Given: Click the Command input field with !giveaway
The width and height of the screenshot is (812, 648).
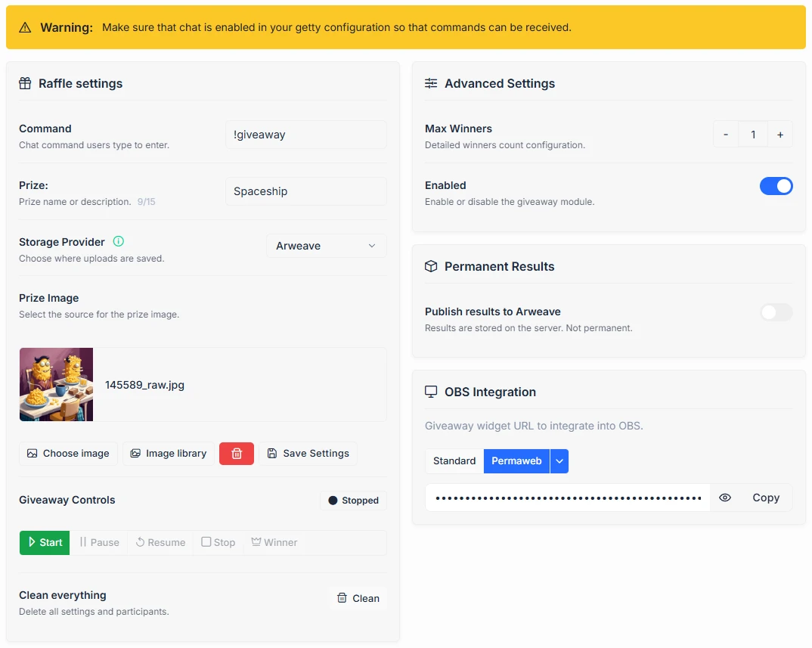Looking at the screenshot, I should [x=305, y=135].
